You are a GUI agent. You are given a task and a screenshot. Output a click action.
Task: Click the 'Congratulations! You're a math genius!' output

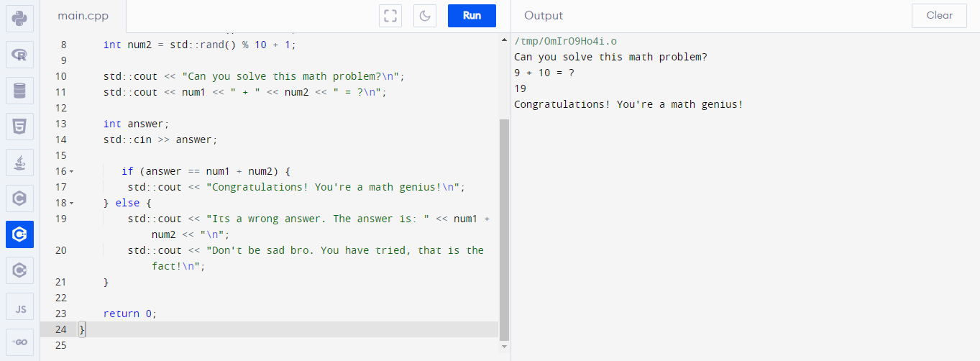point(628,104)
